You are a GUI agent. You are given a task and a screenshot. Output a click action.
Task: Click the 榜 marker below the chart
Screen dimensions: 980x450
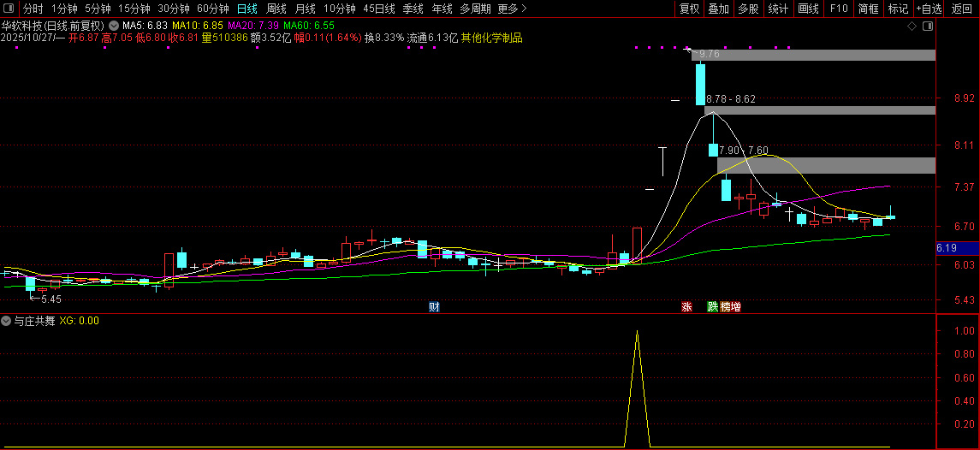[x=726, y=307]
